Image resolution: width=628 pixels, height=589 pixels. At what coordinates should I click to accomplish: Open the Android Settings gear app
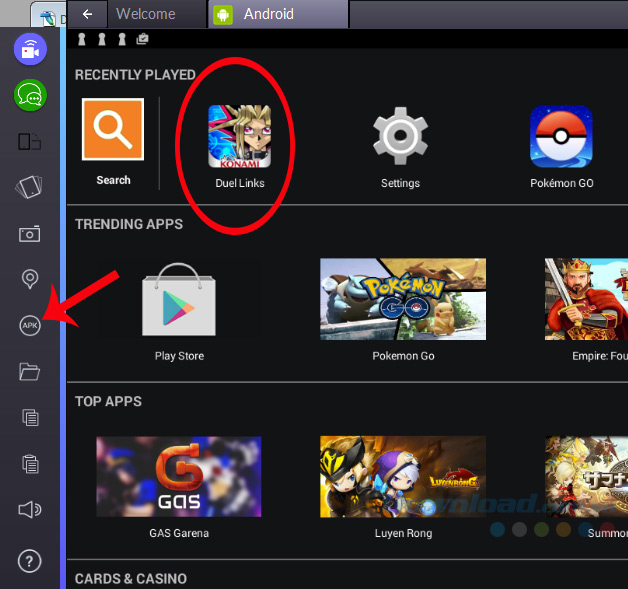point(401,136)
